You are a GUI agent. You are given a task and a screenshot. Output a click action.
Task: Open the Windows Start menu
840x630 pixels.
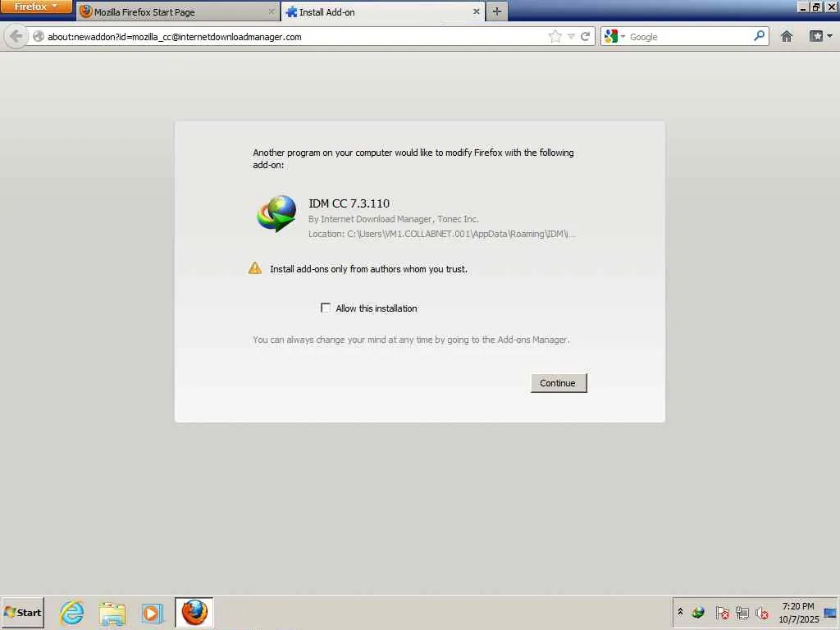coord(22,612)
